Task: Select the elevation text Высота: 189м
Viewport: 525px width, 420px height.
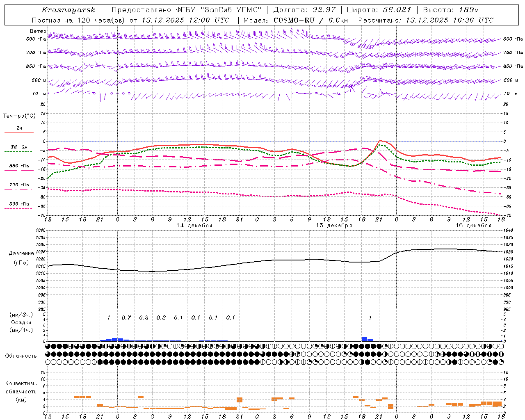Action: pyautogui.click(x=451, y=10)
